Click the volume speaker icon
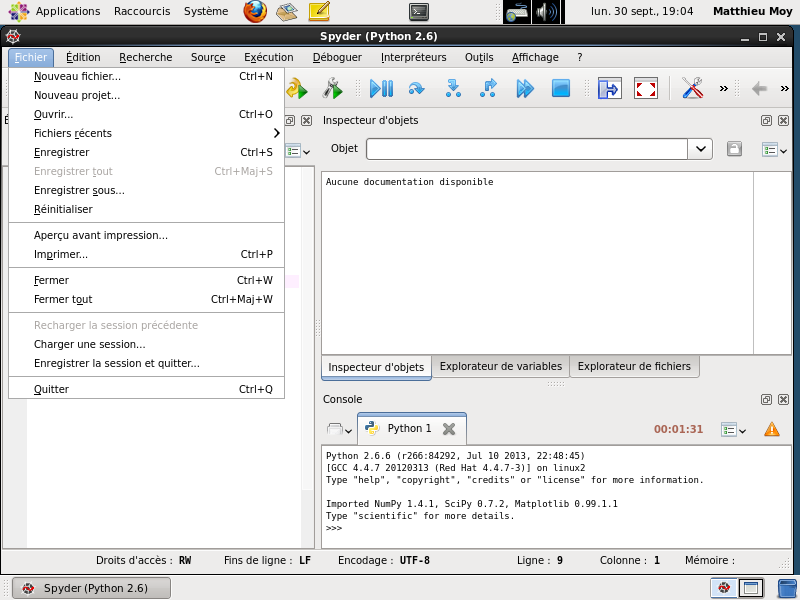Image resolution: width=800 pixels, height=600 pixels. 546,12
